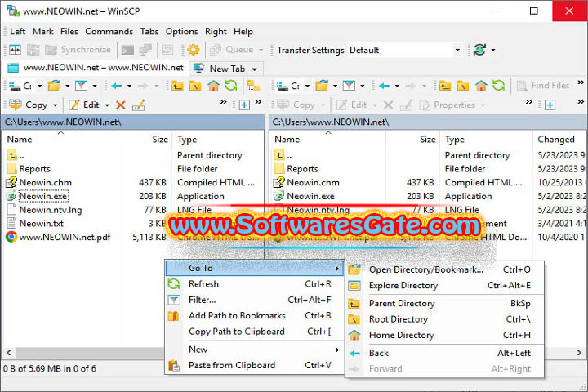
Task: Click the left panel Rename icon
Action: pyautogui.click(x=138, y=105)
